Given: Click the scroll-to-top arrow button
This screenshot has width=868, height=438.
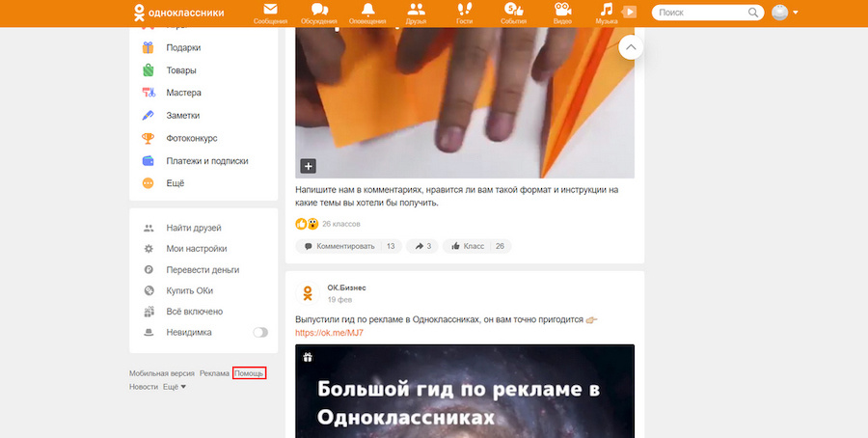Looking at the screenshot, I should [631, 47].
